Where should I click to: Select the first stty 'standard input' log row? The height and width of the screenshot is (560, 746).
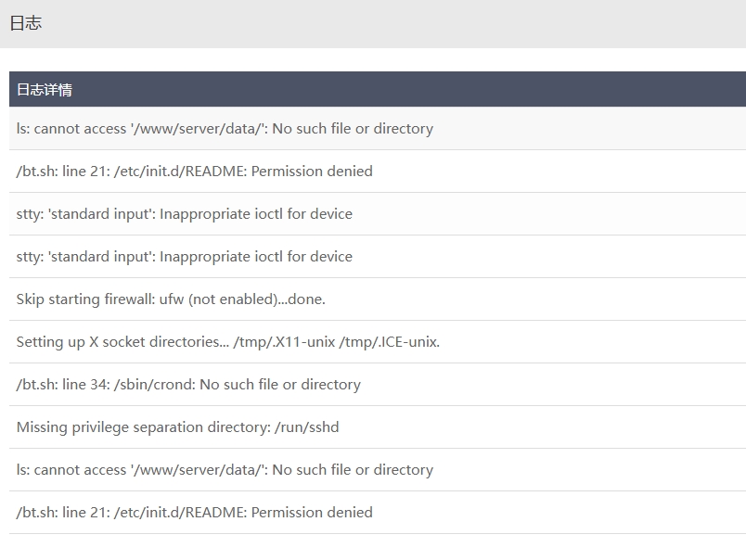coord(378,214)
